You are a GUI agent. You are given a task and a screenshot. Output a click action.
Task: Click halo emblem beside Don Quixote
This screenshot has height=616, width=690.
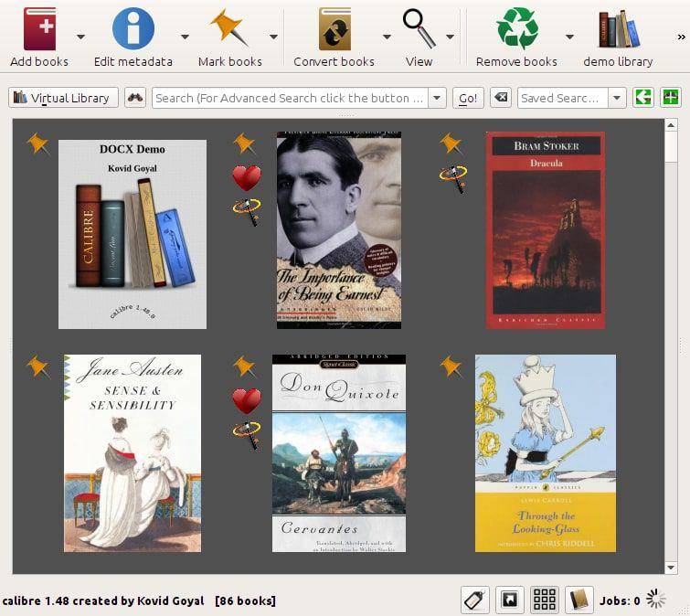248,435
